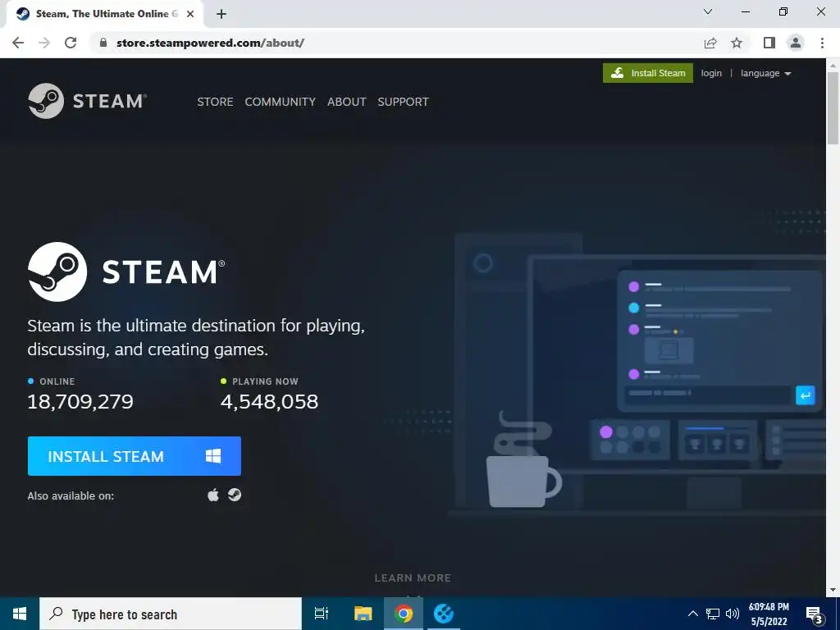
Task: Open the Chrome profile icon
Action: [x=796, y=43]
